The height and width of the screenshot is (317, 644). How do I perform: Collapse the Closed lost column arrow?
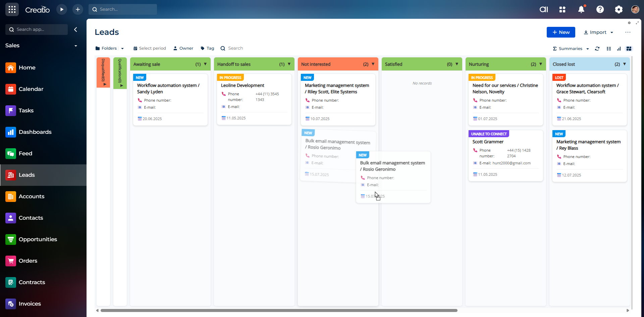point(625,64)
